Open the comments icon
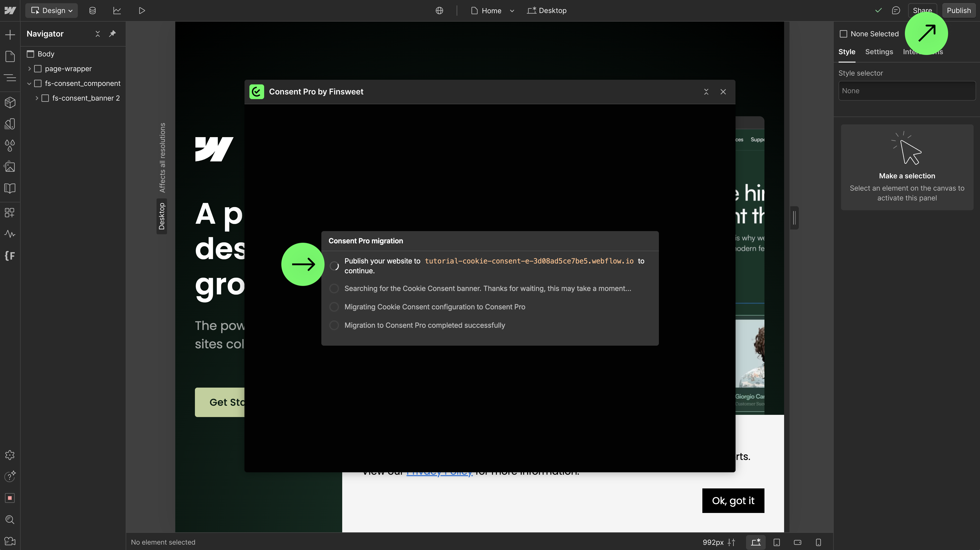980x550 pixels. pos(896,11)
